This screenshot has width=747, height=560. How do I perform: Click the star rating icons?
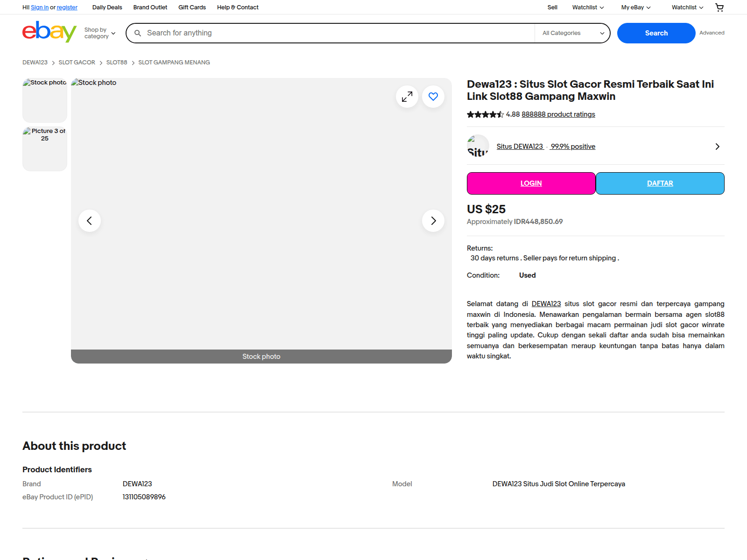pos(486,114)
